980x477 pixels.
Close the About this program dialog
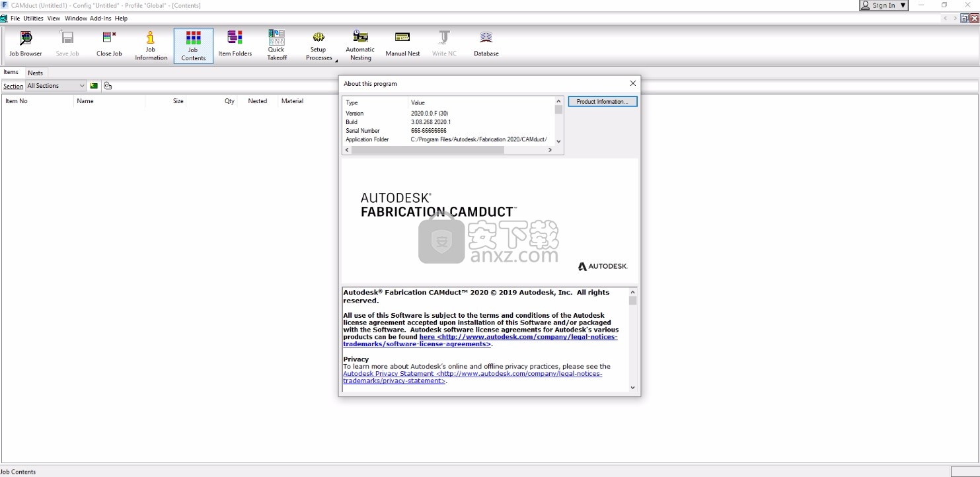click(x=632, y=83)
